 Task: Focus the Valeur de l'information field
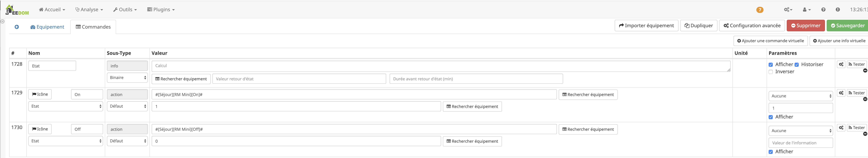(801, 143)
